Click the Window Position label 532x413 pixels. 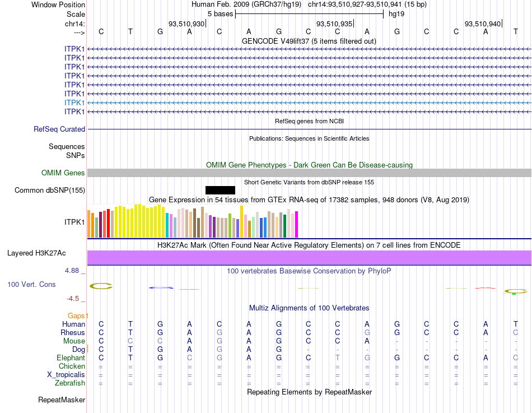[x=58, y=4]
